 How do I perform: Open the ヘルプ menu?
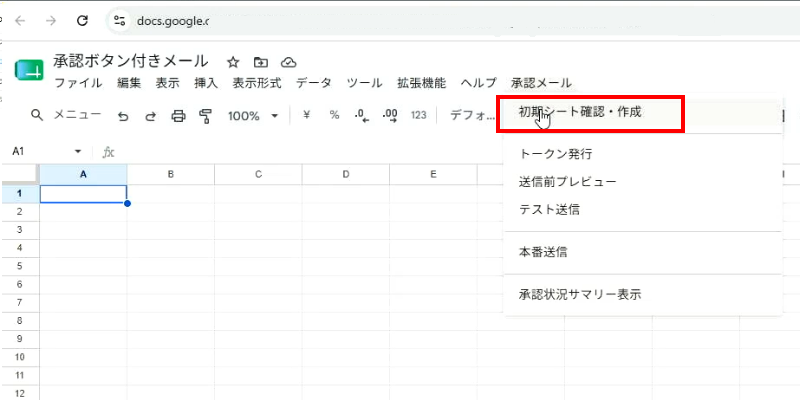[x=478, y=83]
